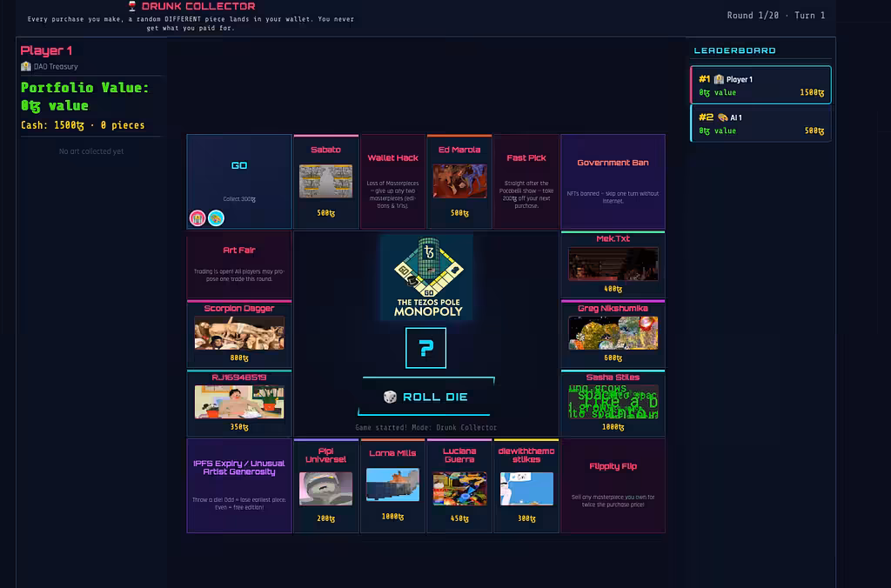Select the Fast Pick tile

526,181
